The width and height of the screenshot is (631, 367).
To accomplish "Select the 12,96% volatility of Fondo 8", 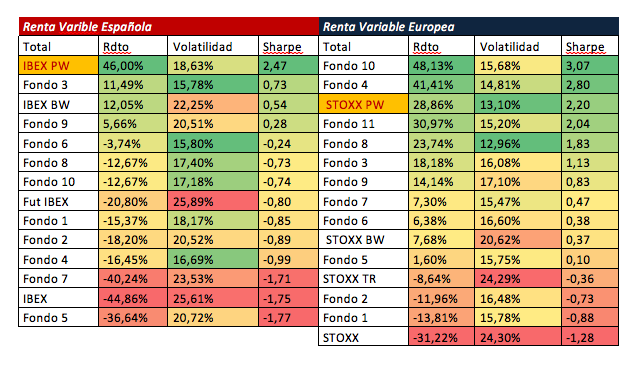I will 518,143.
